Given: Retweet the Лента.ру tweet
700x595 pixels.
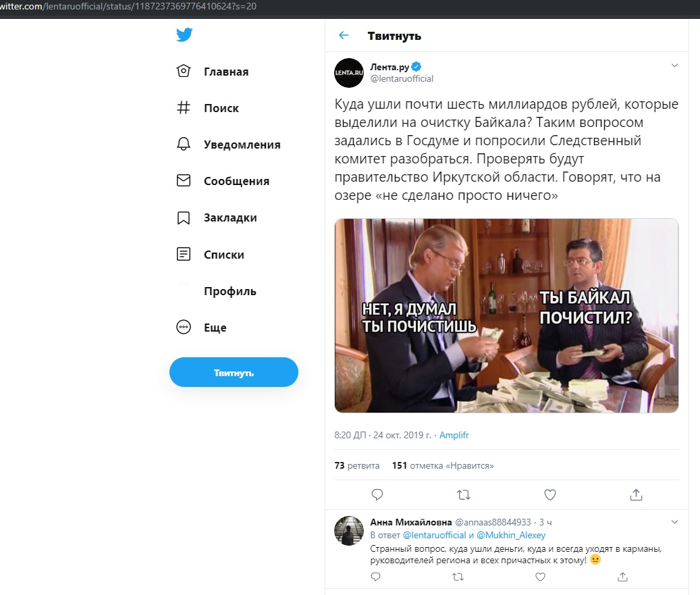Looking at the screenshot, I should tap(464, 495).
